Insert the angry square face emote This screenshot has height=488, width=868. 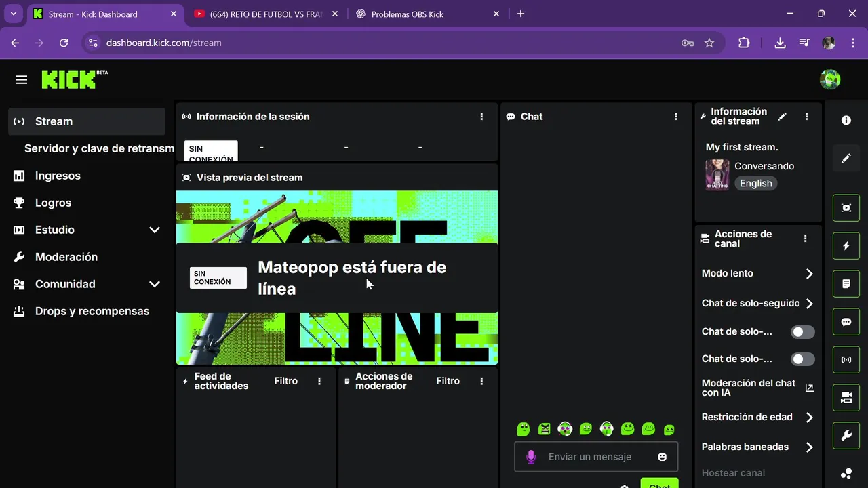click(x=545, y=428)
